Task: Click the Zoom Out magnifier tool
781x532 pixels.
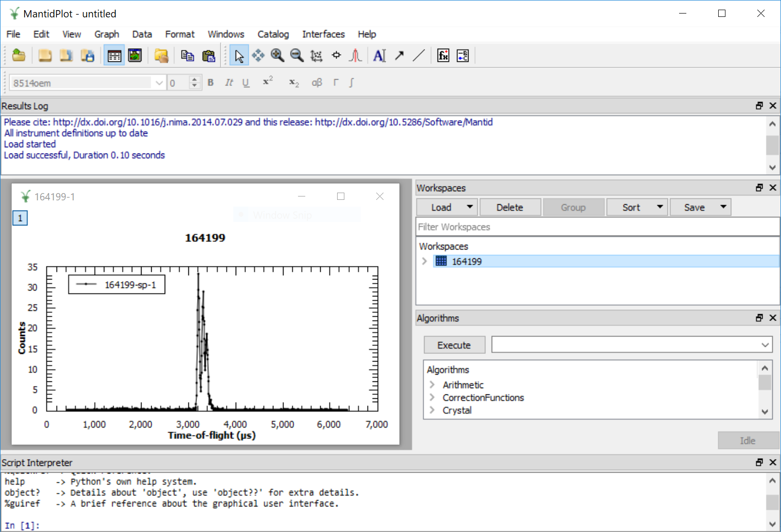Action: 297,56
